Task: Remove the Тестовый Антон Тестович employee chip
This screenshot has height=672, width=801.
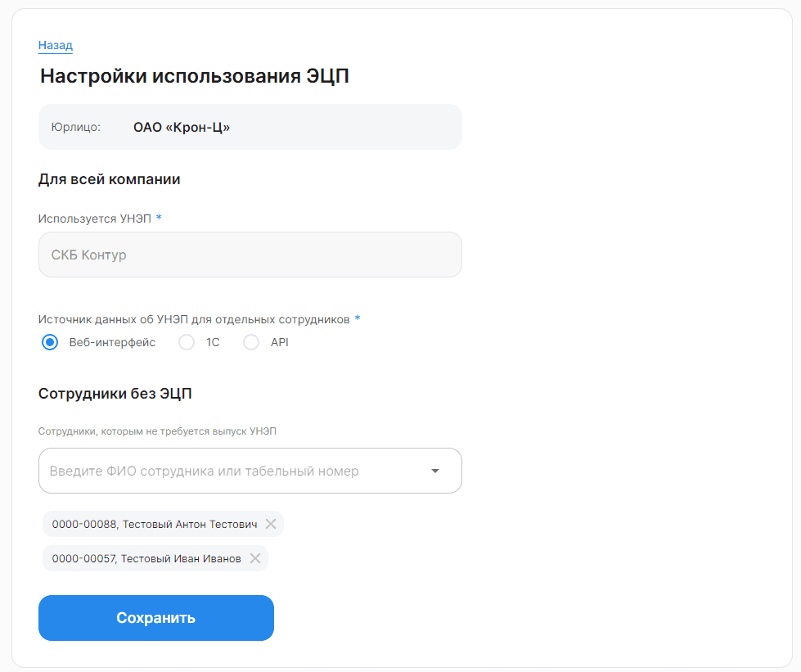Action: click(271, 524)
